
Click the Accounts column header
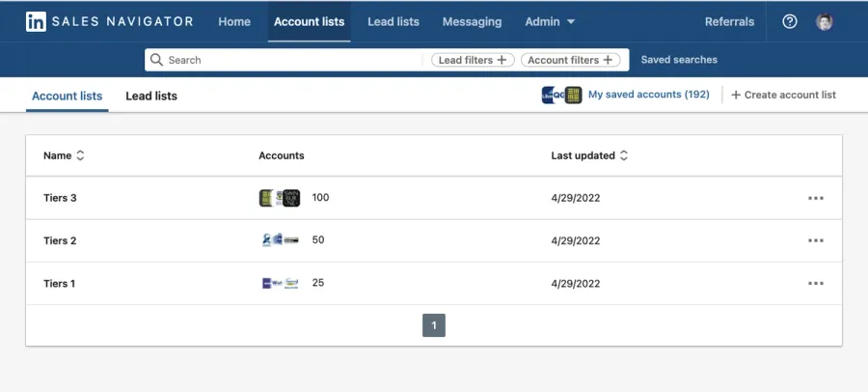[x=282, y=155]
